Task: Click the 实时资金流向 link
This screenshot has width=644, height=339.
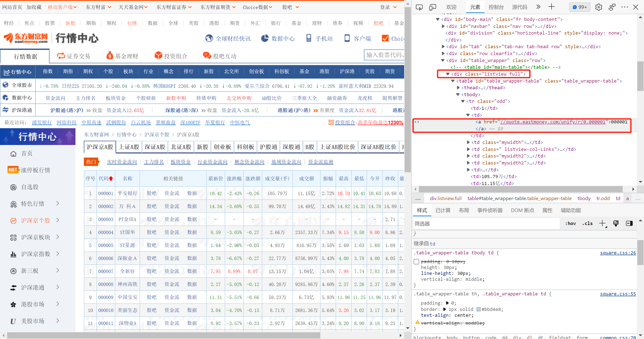Action: click(122, 162)
